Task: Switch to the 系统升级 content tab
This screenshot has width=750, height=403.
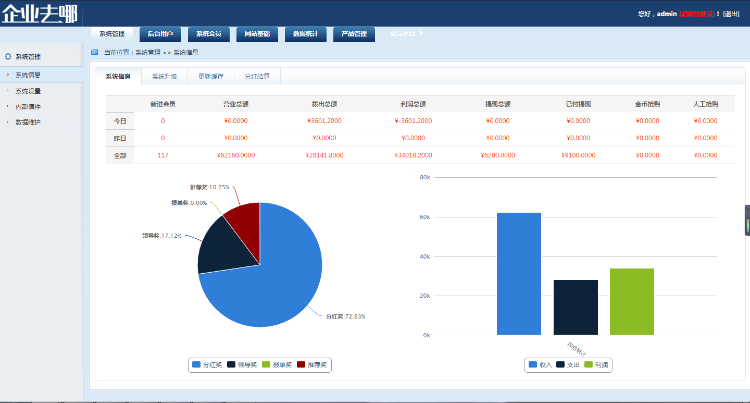Action: point(165,76)
